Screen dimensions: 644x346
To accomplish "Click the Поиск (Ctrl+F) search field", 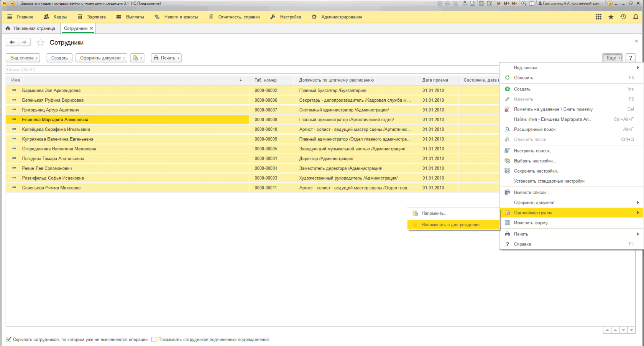I will tap(252, 69).
